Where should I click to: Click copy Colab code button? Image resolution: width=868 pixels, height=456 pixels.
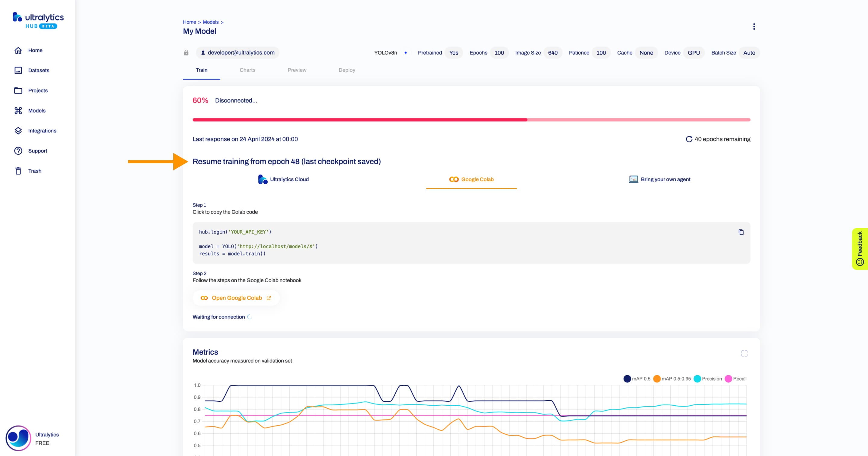[741, 232]
